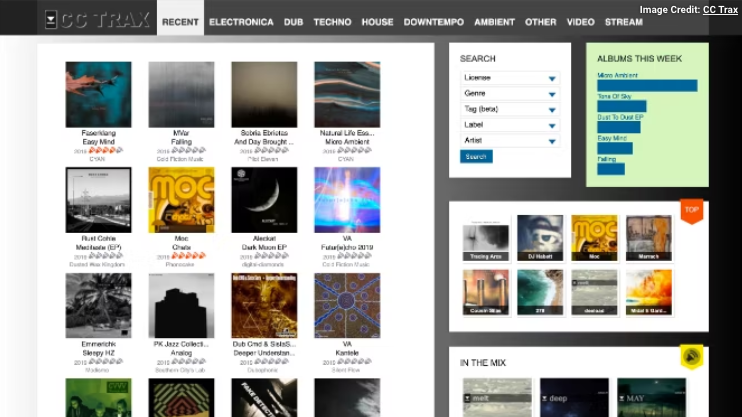Open the Moc album cover in recent list
The height and width of the screenshot is (417, 742).
click(x=181, y=200)
